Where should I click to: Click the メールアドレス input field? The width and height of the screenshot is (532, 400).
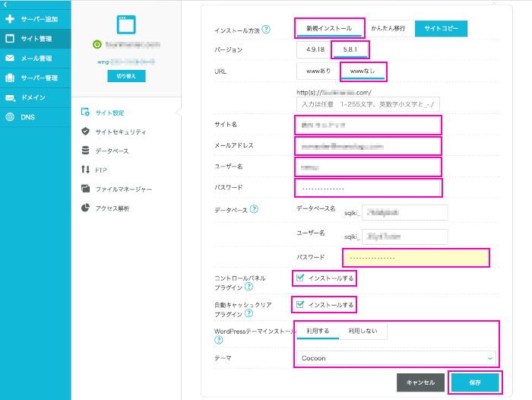368,146
